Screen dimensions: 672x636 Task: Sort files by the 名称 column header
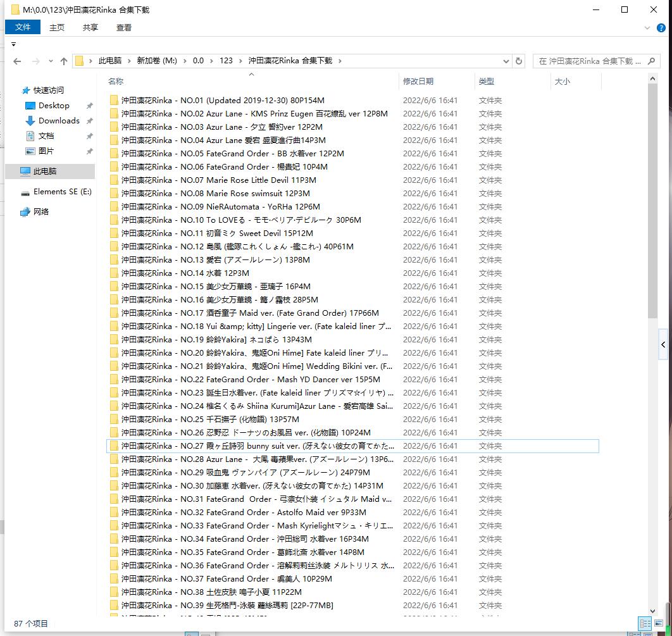tap(115, 82)
